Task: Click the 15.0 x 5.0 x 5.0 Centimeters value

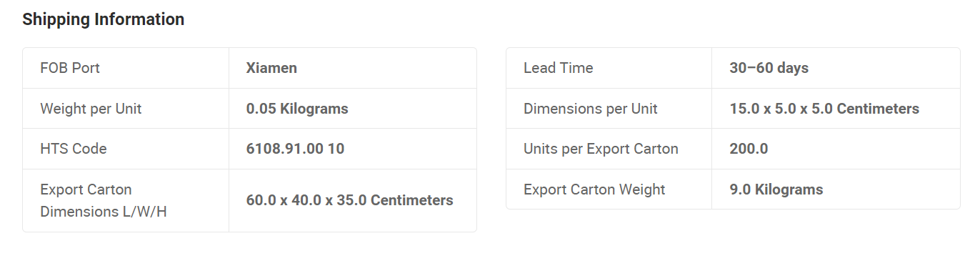Action: [824, 109]
